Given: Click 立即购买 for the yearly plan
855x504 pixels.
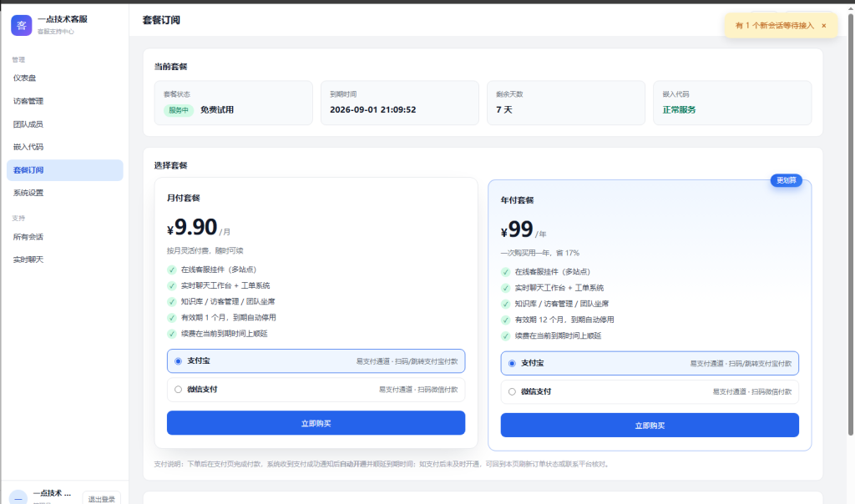Looking at the screenshot, I should (650, 426).
